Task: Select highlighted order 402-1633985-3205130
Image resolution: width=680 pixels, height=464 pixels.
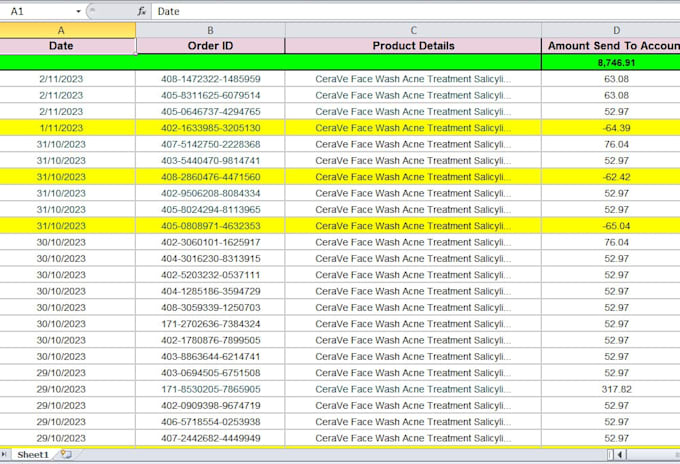Action: 210,128
